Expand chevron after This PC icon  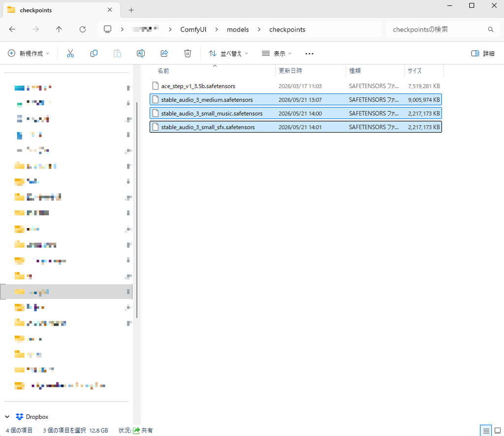(122, 29)
